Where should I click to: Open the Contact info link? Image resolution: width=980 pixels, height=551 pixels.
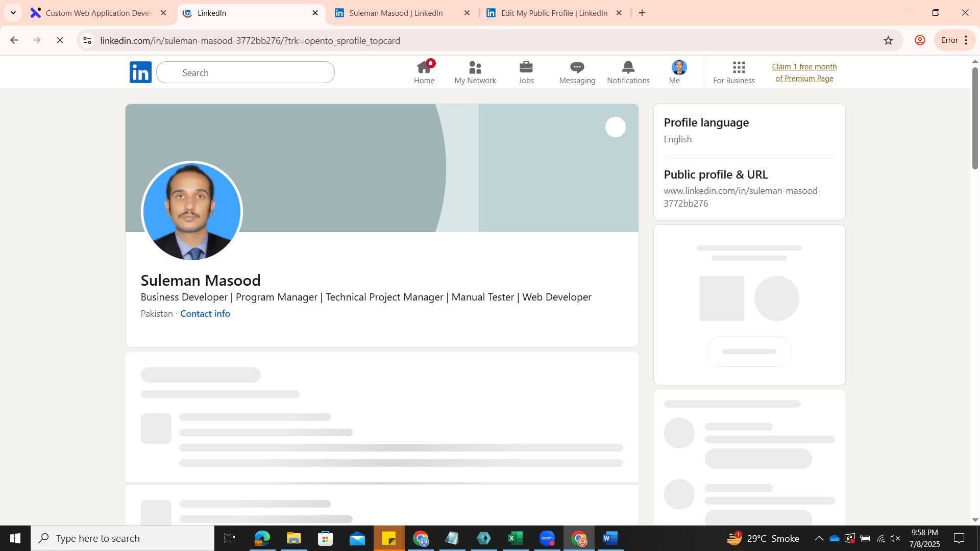coord(205,314)
